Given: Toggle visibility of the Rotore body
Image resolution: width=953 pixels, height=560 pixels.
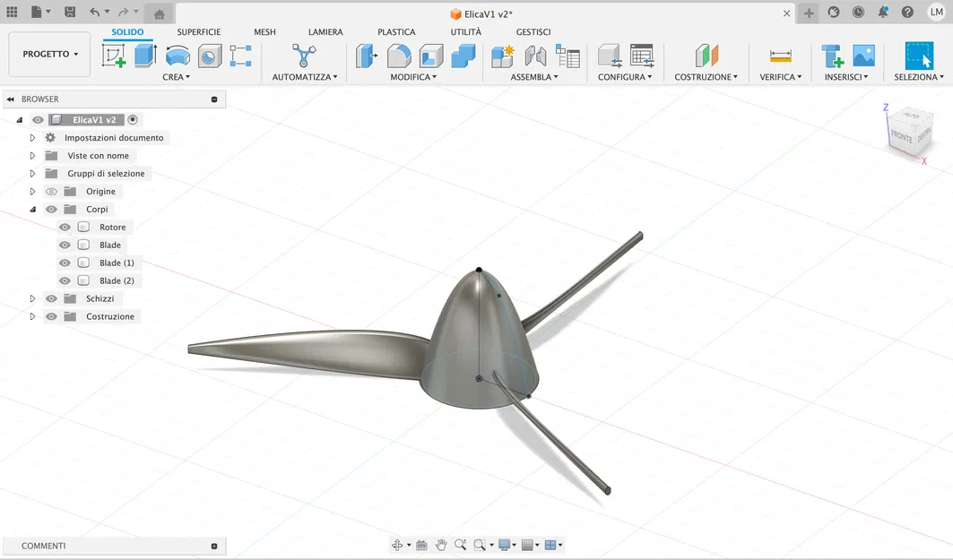Looking at the screenshot, I should click(x=64, y=227).
